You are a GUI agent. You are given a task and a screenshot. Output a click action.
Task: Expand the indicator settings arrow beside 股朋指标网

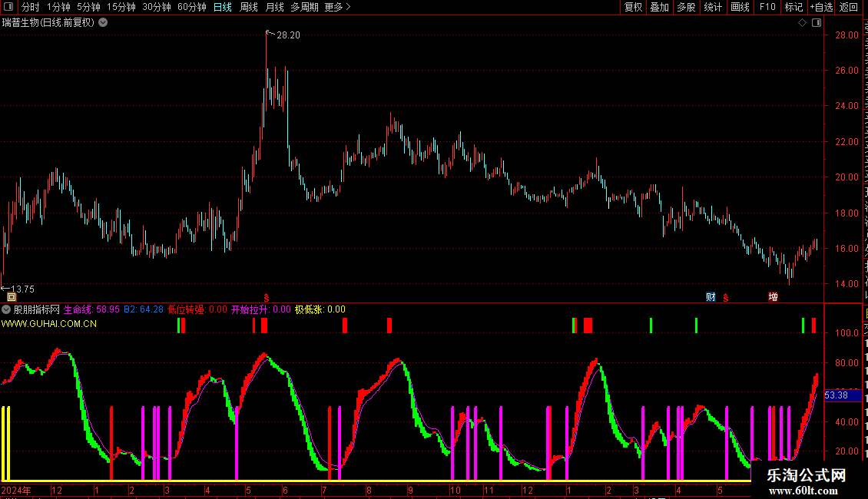(6, 309)
